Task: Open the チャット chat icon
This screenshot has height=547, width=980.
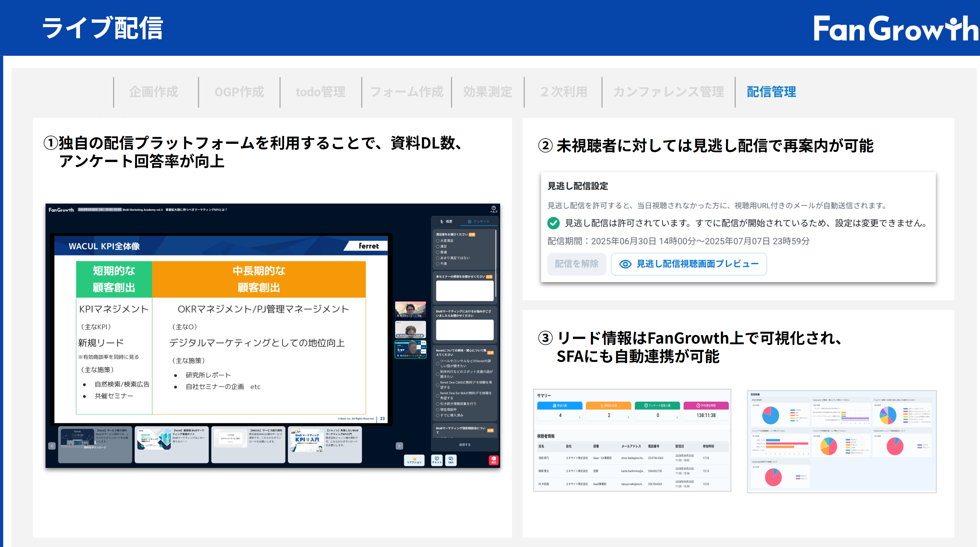Action: click(x=437, y=460)
